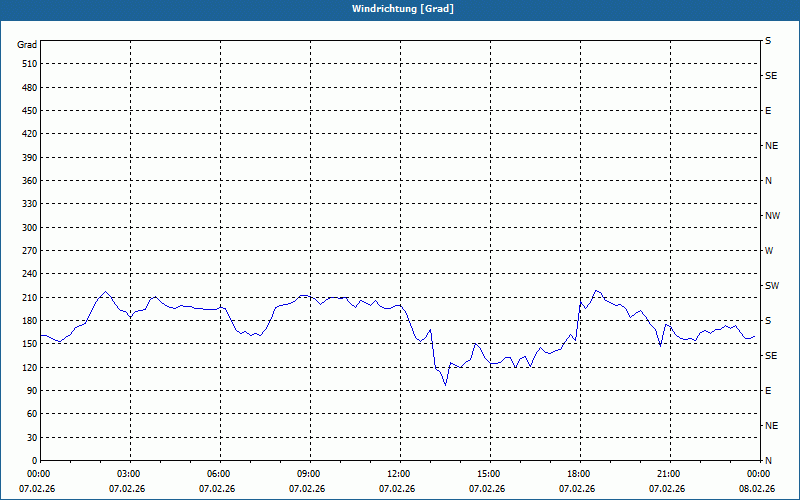Click the 0 value on left axis

coord(34,461)
